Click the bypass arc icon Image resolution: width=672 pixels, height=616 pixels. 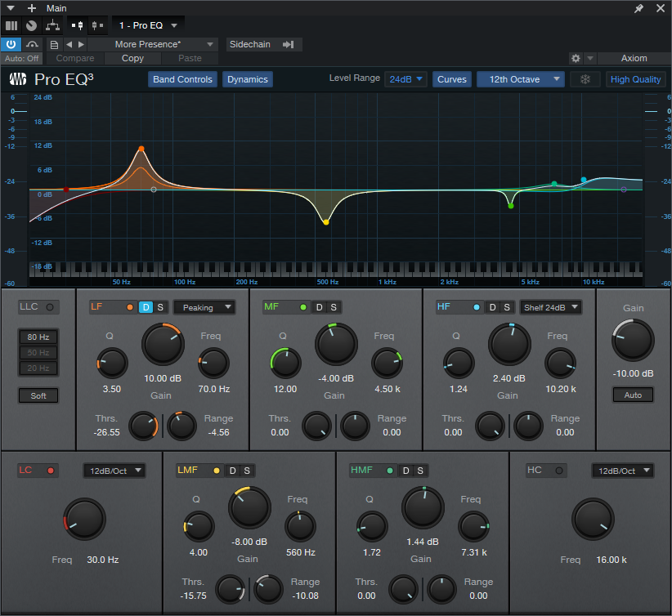click(32, 44)
